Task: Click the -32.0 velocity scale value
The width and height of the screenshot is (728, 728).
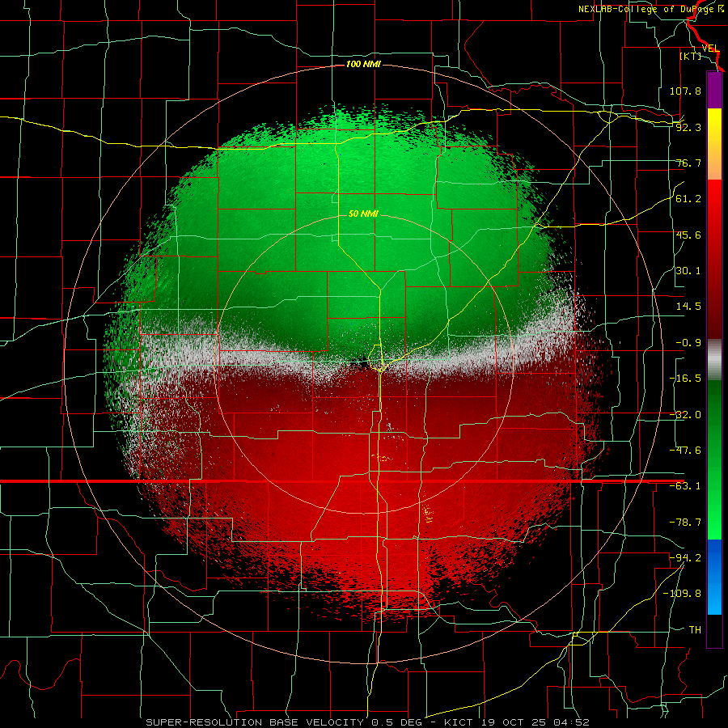Action: (x=685, y=415)
